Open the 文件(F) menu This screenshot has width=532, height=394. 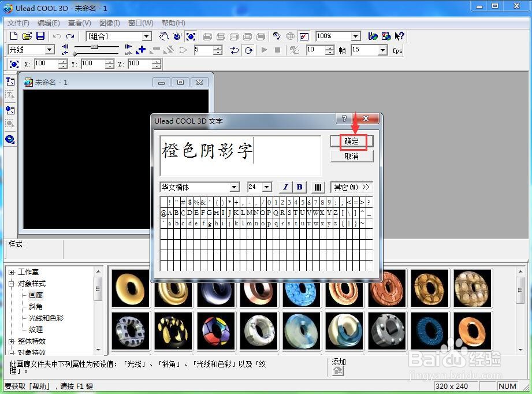[18, 23]
